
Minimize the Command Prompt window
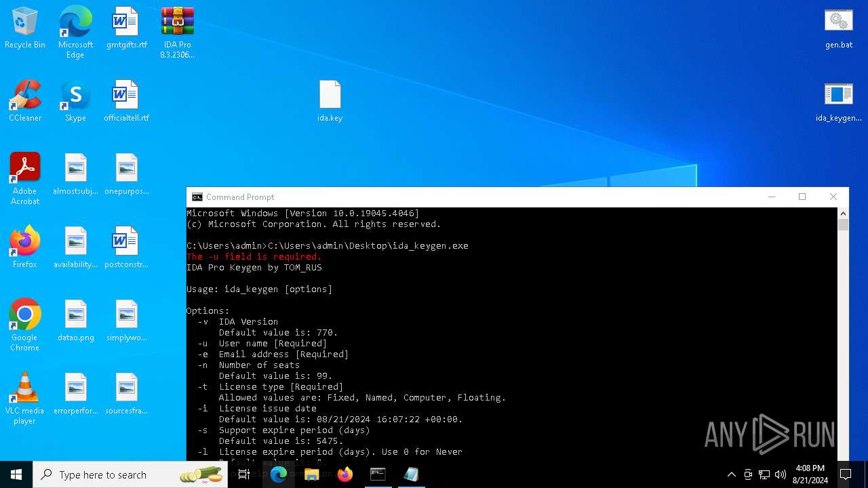[x=771, y=197]
